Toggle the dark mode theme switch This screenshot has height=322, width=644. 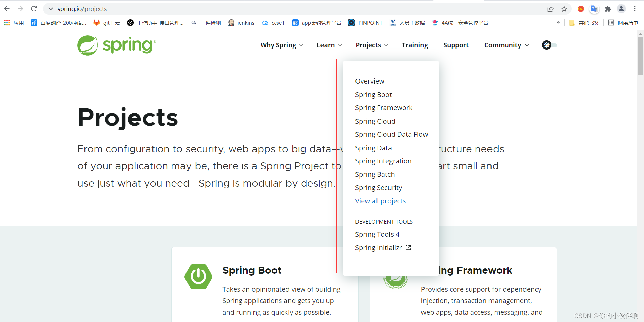point(549,45)
